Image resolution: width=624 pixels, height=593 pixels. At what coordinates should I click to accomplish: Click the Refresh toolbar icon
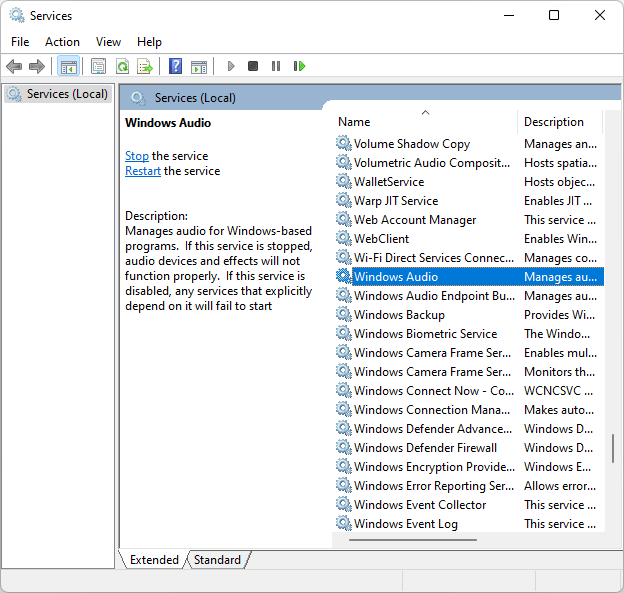pyautogui.click(x=122, y=66)
